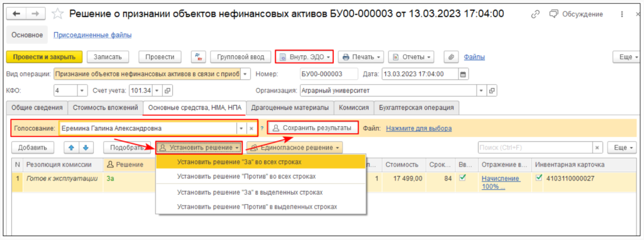Select Основные средства, НМА, НПА tab
644x240 pixels.
pos(194,108)
